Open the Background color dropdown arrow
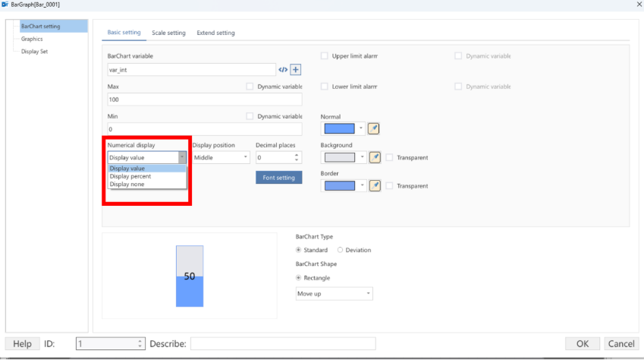Image resolution: width=644 pixels, height=360 pixels. coord(362,157)
